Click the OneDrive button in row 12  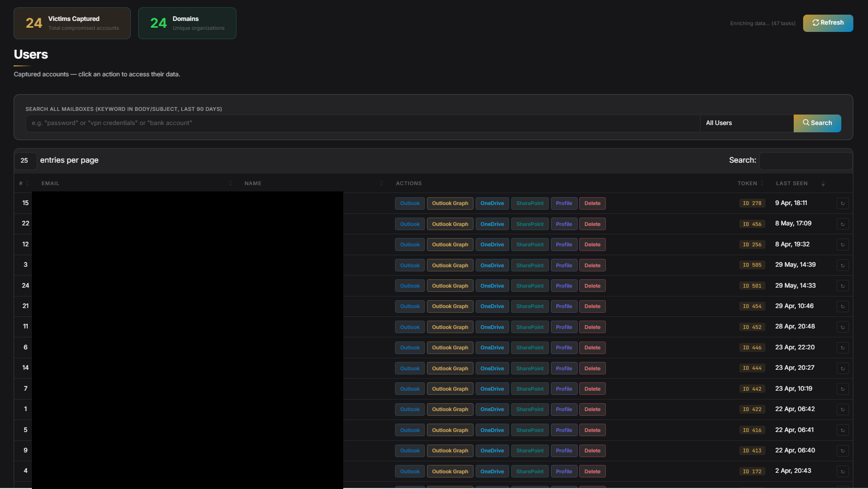click(492, 245)
